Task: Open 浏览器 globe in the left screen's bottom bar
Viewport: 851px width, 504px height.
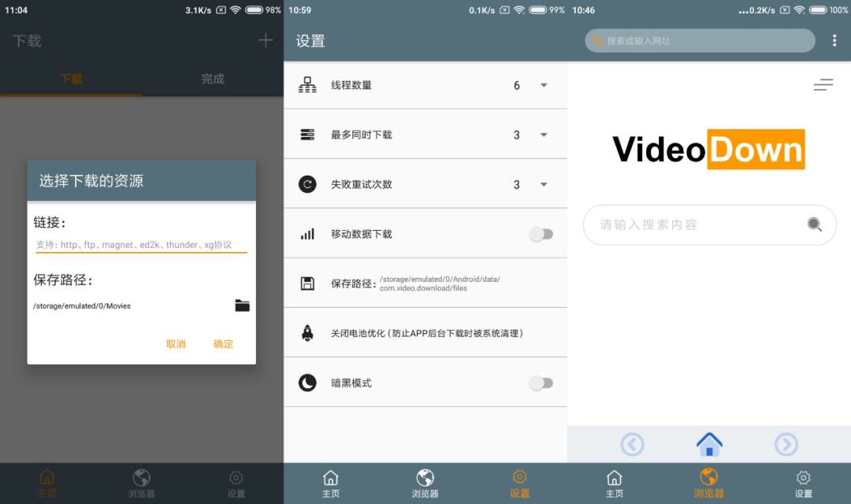Action: pyautogui.click(x=142, y=484)
